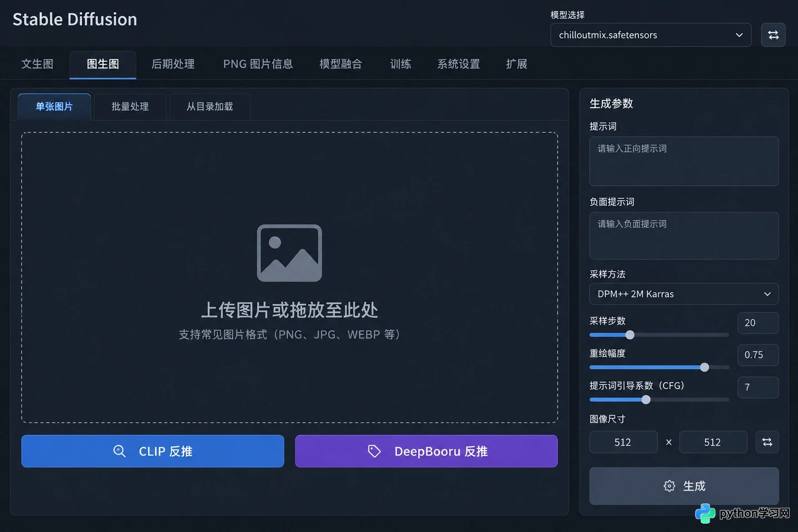
Task: Switch to the 训练 tab
Action: (401, 64)
